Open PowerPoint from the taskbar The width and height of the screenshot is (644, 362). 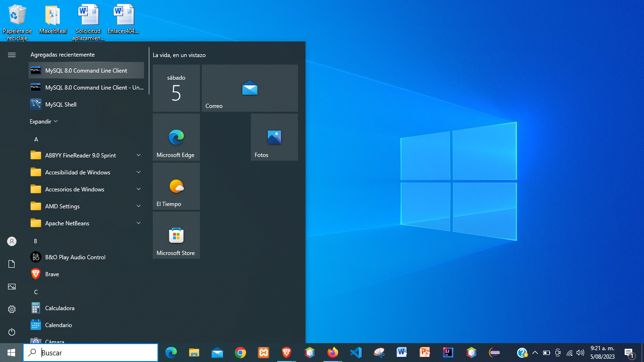425,353
